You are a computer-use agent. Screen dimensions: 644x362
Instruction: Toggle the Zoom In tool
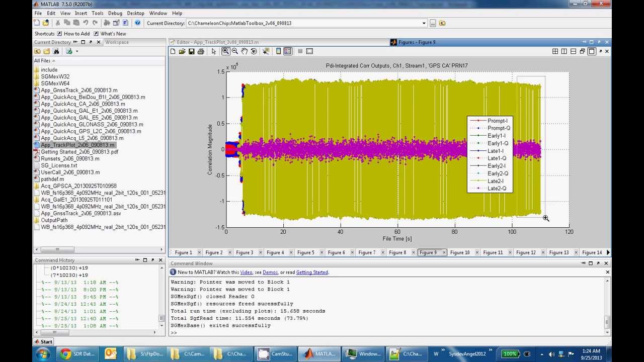tap(226, 51)
